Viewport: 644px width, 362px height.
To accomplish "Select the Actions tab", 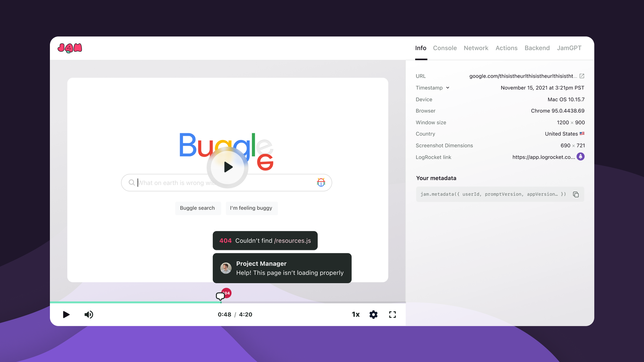I will (507, 48).
